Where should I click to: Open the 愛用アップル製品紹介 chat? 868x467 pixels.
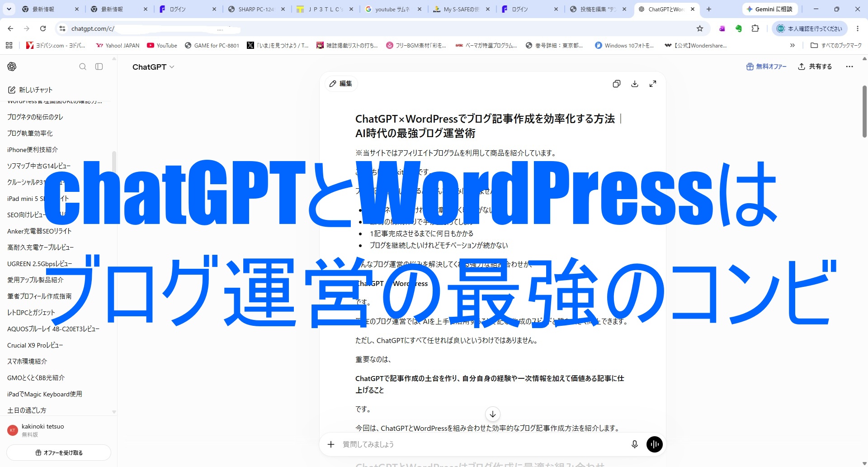point(35,280)
